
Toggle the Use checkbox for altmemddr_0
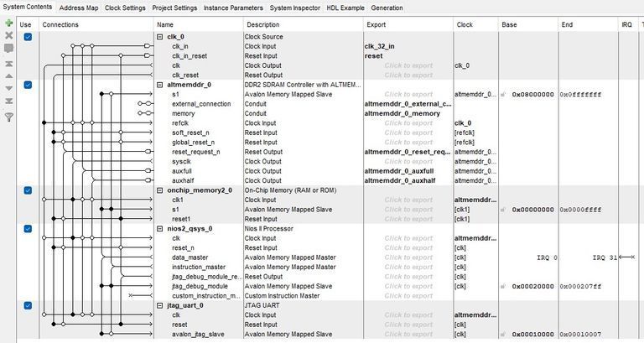pyautogui.click(x=28, y=85)
